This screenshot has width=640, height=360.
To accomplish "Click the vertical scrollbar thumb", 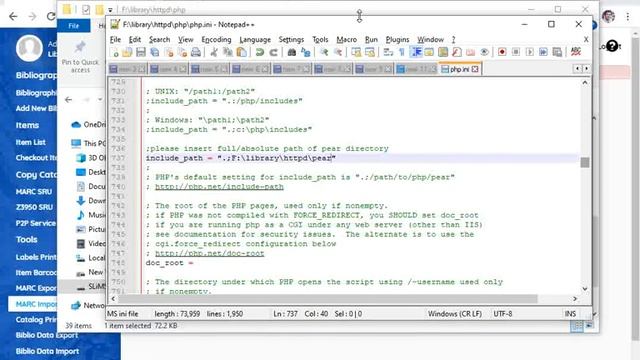I will (x=585, y=162).
